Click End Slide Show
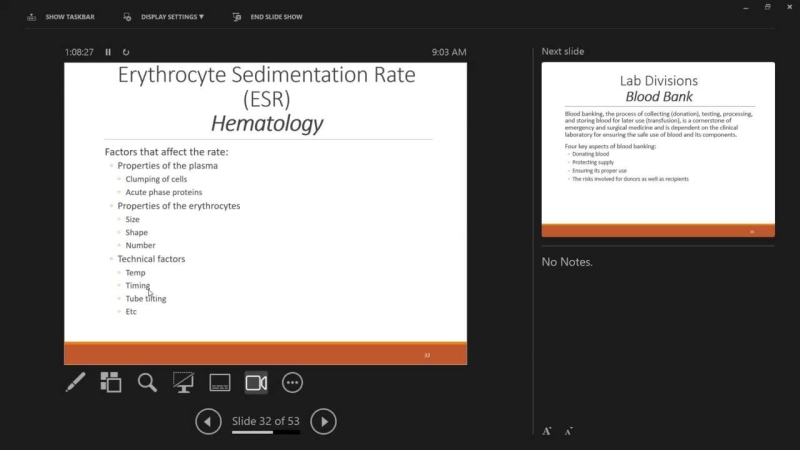 coord(267,17)
